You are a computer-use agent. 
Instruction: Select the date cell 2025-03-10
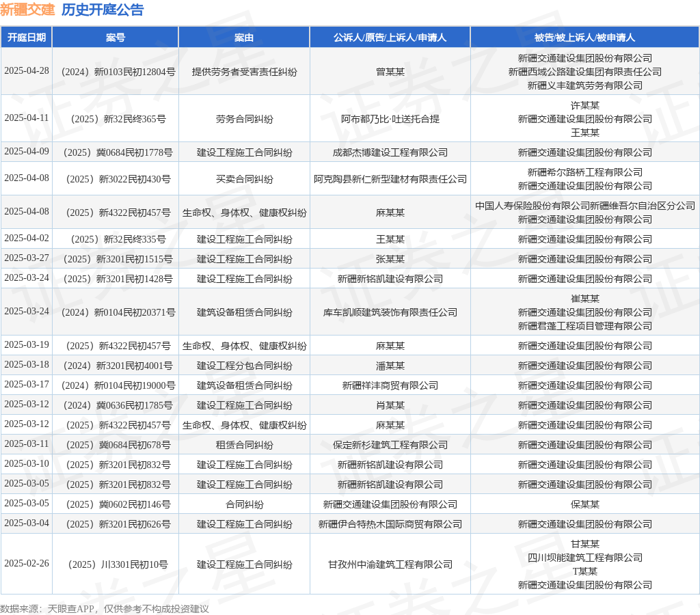click(27, 464)
